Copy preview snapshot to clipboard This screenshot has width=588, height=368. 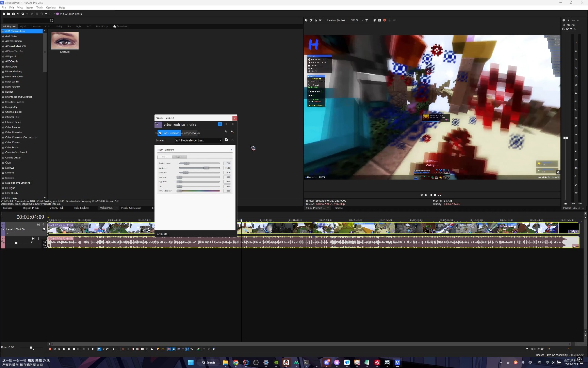[375, 20]
